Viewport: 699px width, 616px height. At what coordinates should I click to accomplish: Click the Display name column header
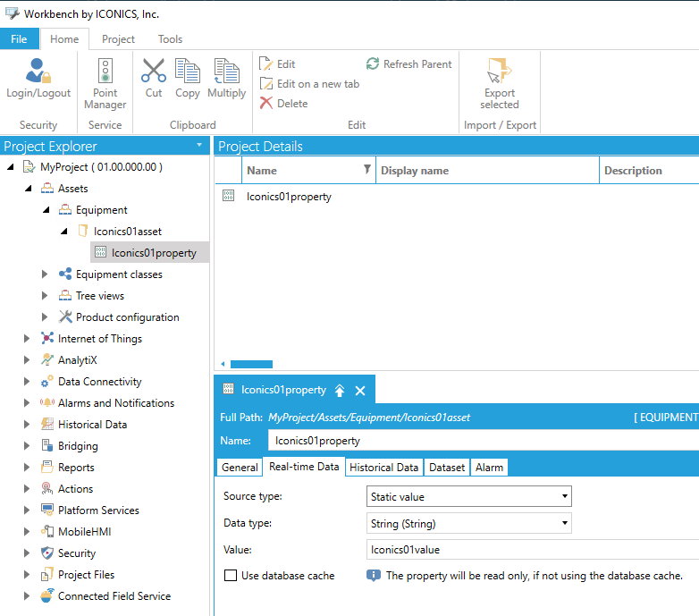point(488,170)
